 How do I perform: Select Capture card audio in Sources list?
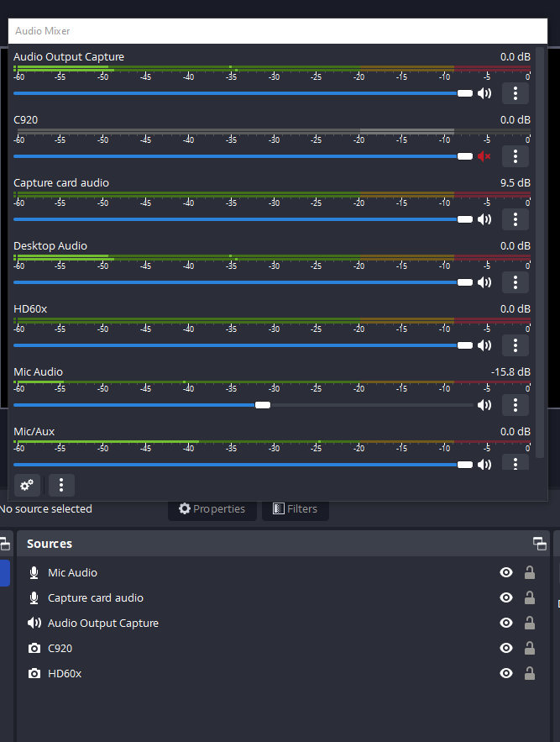(x=283, y=597)
